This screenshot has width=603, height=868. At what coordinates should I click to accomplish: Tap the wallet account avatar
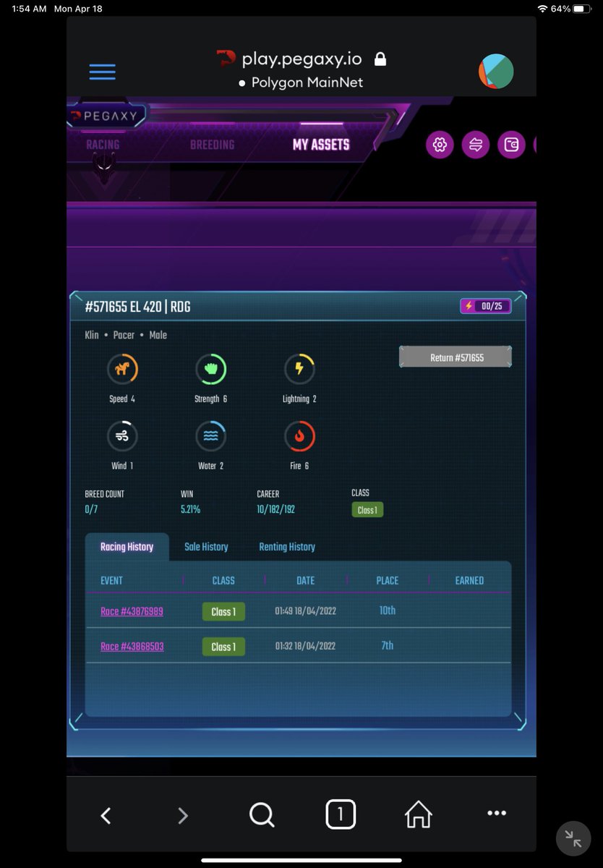pos(496,71)
